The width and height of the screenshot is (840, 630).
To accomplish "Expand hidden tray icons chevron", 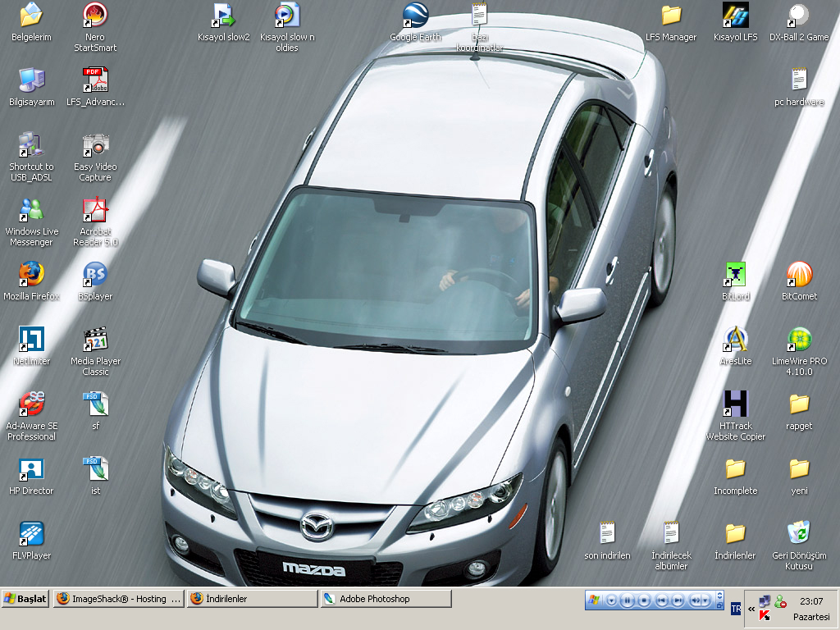I will (x=751, y=609).
